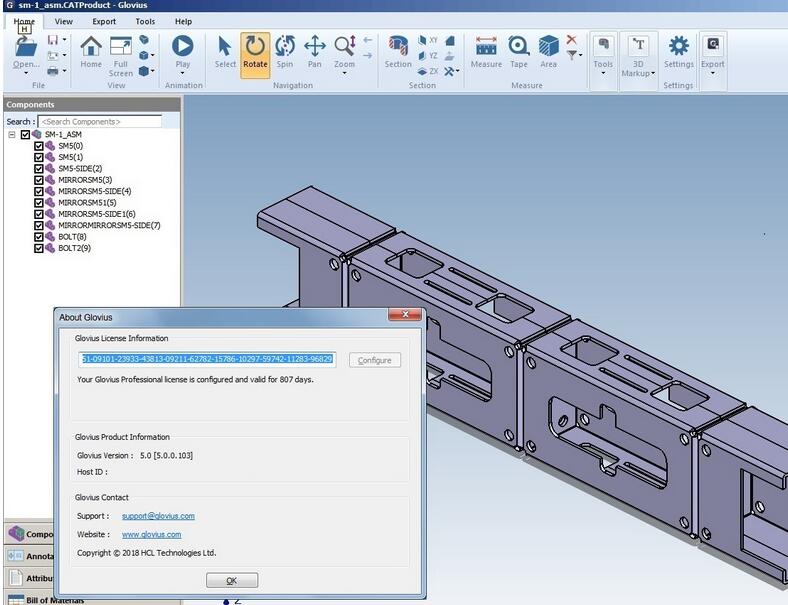The height and width of the screenshot is (605, 788).
Task: Switch to the Attributes panel tab
Action: click(x=29, y=578)
